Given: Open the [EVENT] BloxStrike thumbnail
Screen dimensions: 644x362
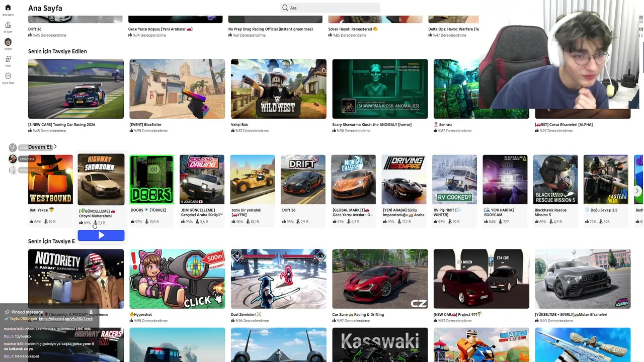Looking at the screenshot, I should pyautogui.click(x=177, y=89).
